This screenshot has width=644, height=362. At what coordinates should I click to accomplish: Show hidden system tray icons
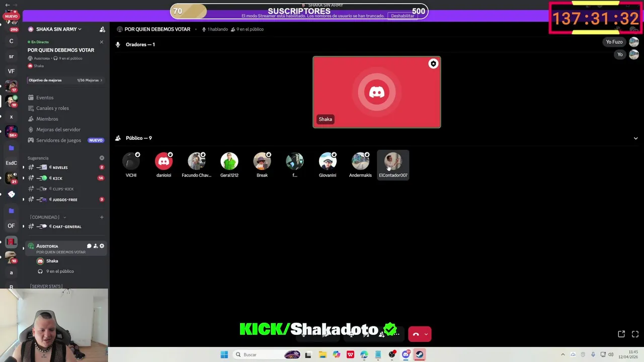pyautogui.click(x=563, y=354)
